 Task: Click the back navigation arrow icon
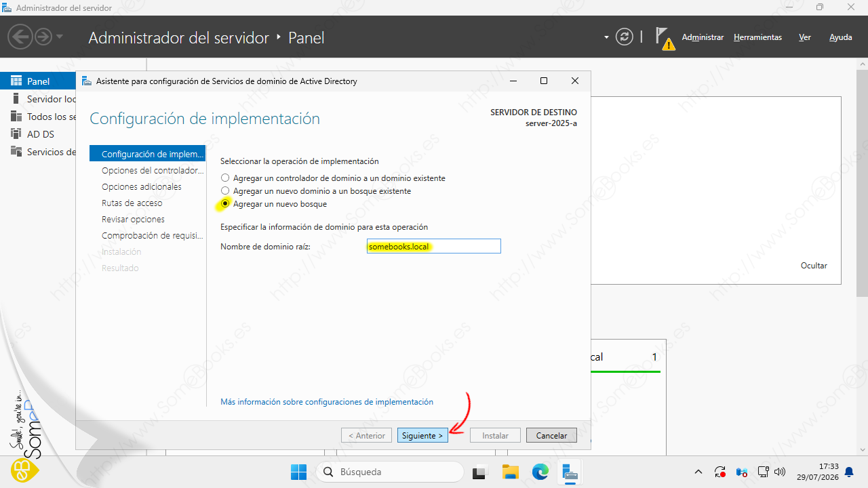tap(21, 37)
